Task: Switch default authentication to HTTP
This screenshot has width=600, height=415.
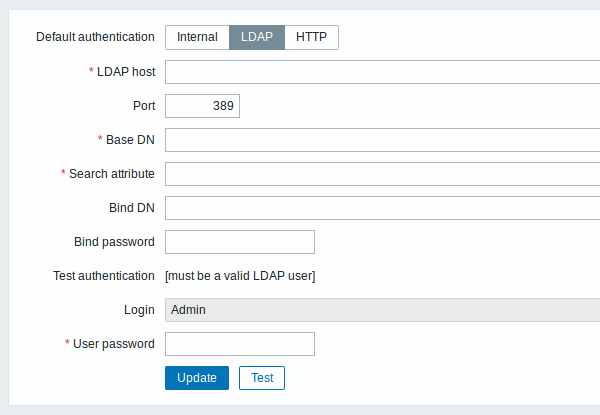Action: [x=311, y=37]
